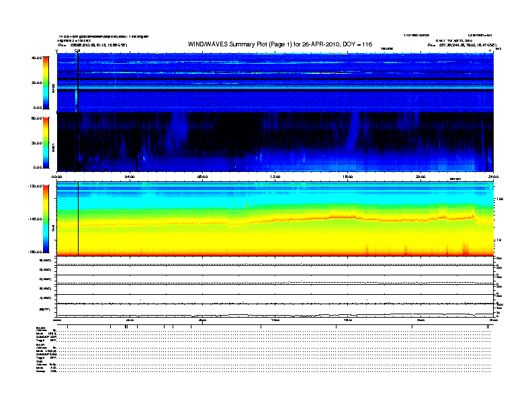The height and width of the screenshot is (411, 532).
Task: Click the 100 label on TNR right axis
Action: pos(500,199)
